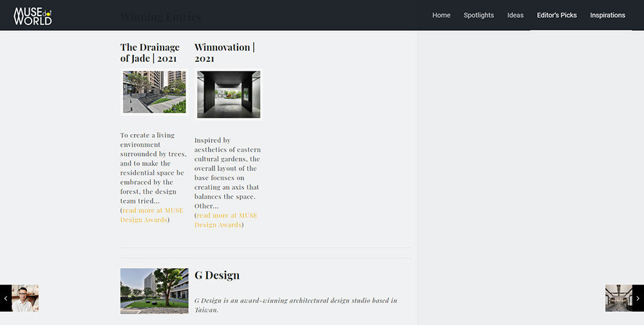Image resolution: width=644 pixels, height=325 pixels.
Task: Open the Editor's Picks menu item
Action: tap(556, 15)
